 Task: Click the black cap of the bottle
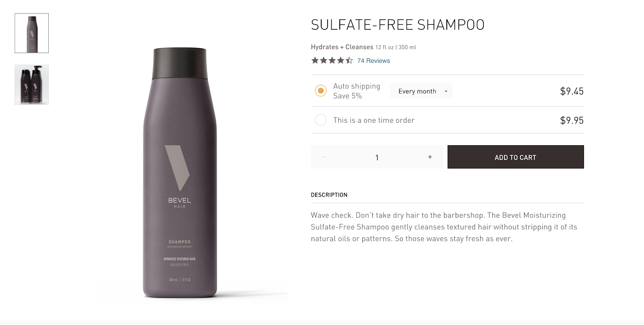tap(180, 64)
